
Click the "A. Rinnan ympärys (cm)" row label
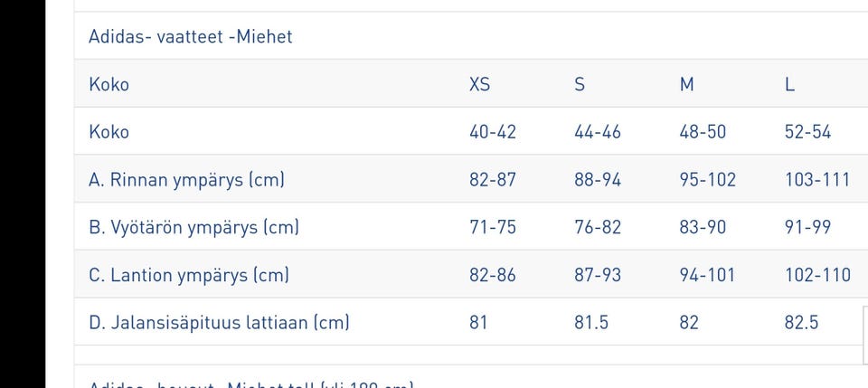[x=186, y=179]
